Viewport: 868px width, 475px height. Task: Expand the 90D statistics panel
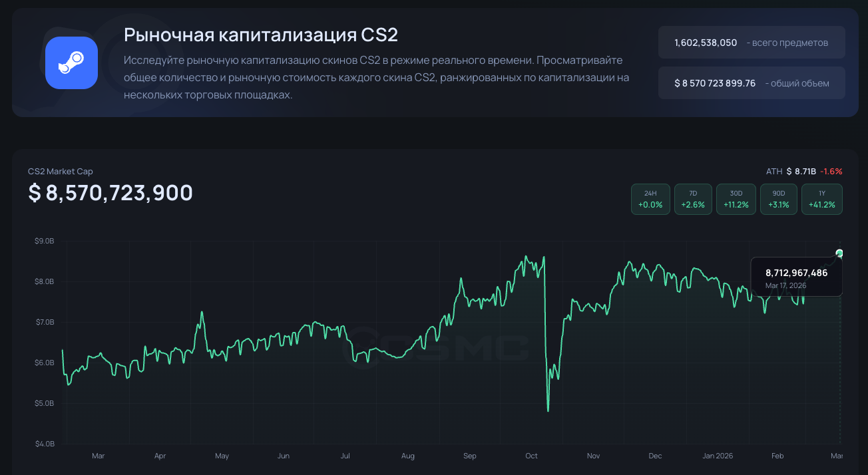coord(779,199)
